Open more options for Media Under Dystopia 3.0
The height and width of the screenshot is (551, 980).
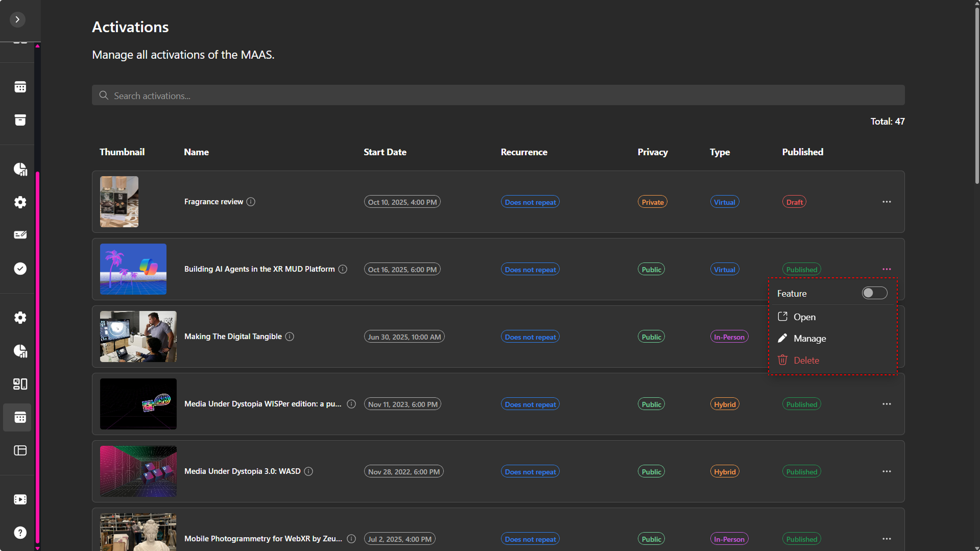(886, 471)
